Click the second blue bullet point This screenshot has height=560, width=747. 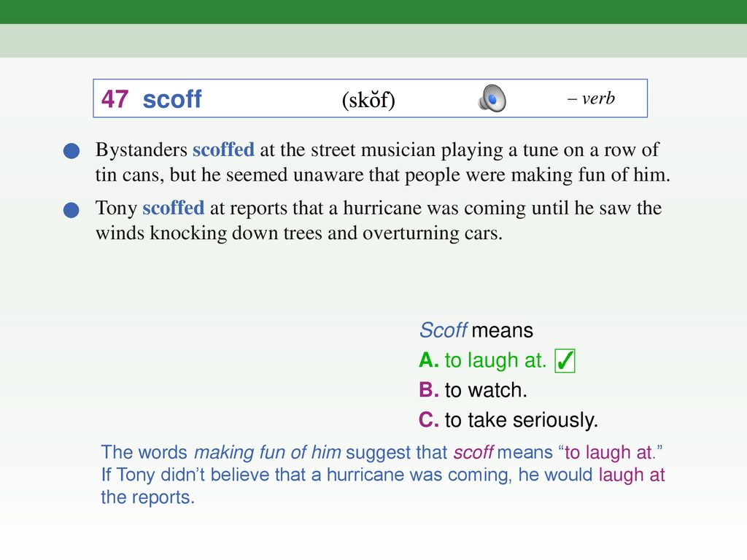point(71,209)
